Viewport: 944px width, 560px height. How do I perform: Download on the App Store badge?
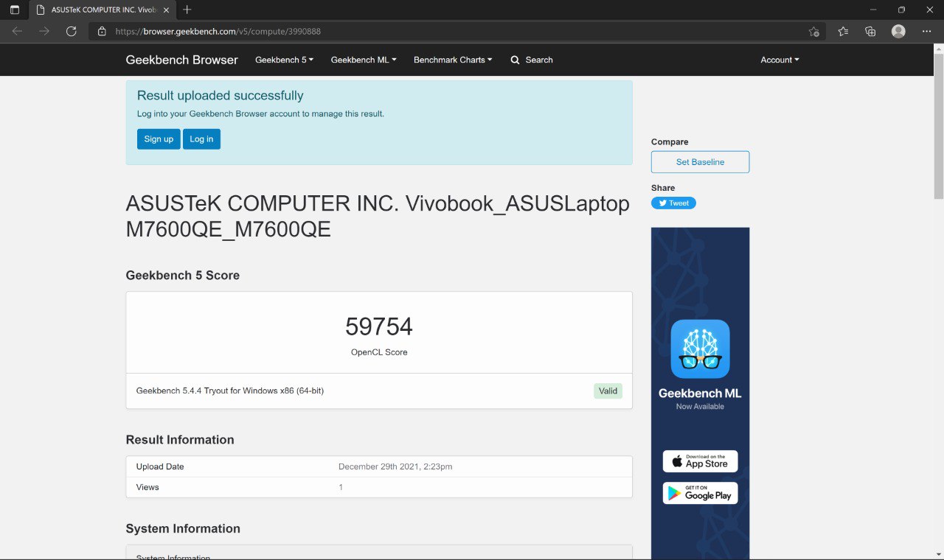pos(700,461)
